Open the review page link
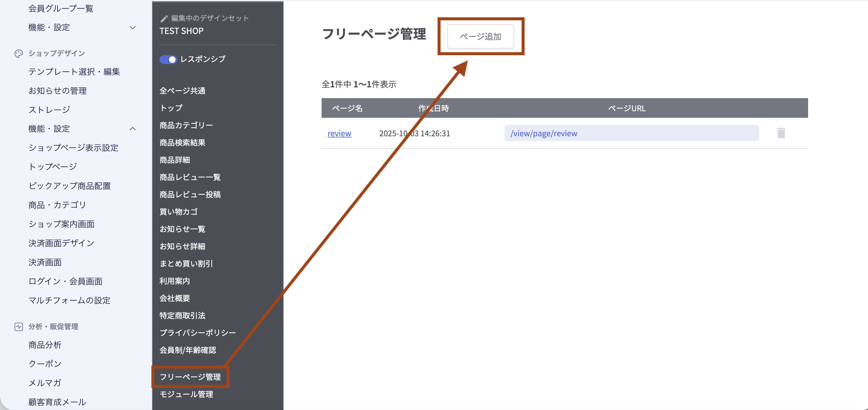Image resolution: width=868 pixels, height=410 pixels. point(339,134)
